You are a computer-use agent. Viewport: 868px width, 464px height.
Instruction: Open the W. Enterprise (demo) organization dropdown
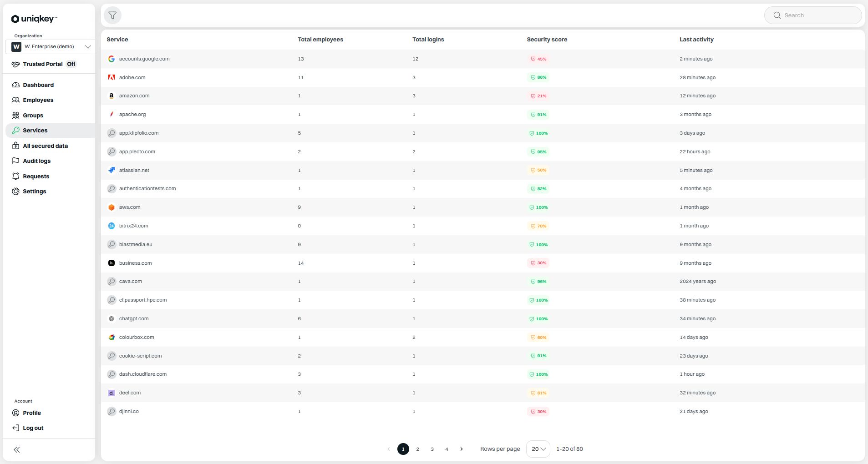(51, 47)
